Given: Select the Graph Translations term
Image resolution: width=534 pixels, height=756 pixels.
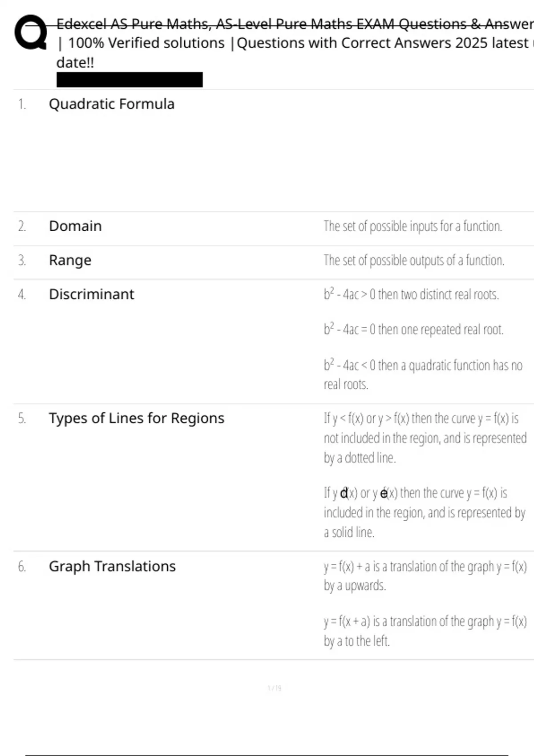Looking at the screenshot, I should click(112, 567).
